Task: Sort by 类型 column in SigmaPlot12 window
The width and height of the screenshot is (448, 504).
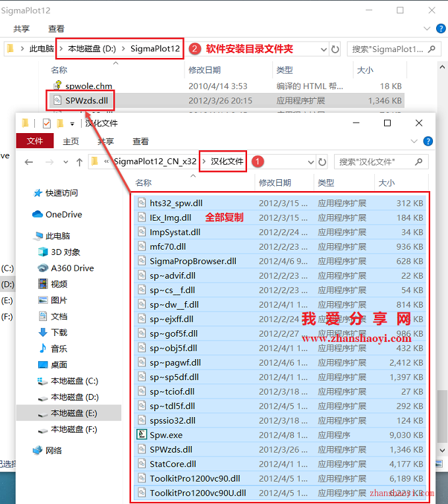Action: 285,70
